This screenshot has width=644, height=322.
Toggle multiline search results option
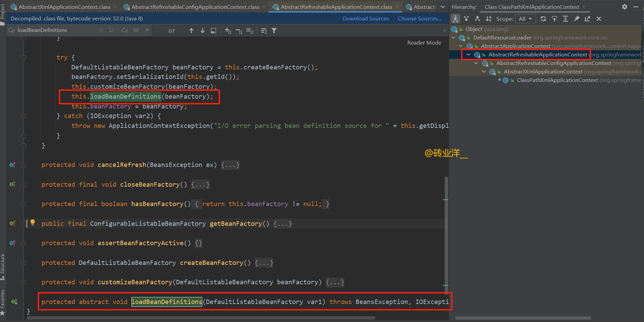click(264, 31)
